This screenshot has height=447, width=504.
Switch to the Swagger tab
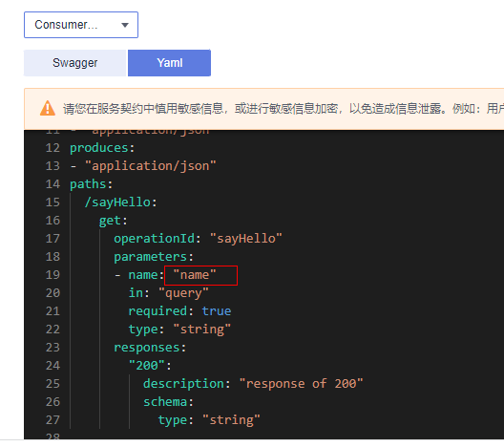click(75, 63)
